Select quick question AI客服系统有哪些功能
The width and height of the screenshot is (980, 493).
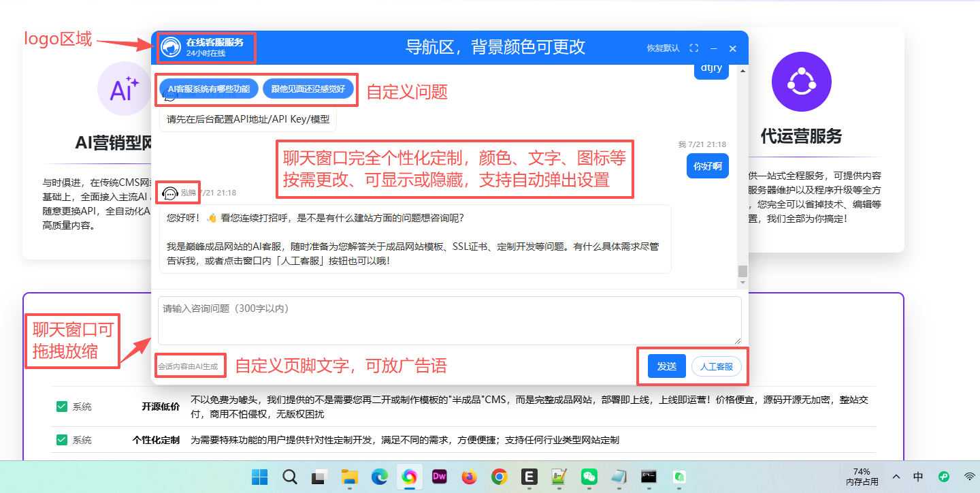click(x=209, y=89)
